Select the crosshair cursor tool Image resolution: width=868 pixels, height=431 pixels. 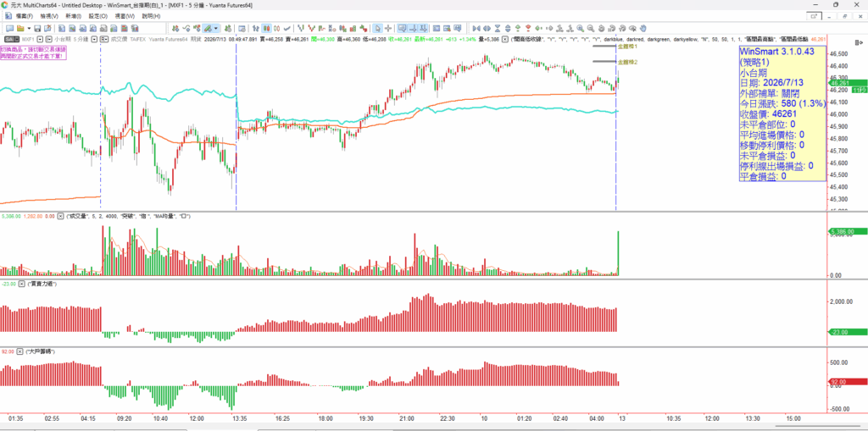point(388,28)
